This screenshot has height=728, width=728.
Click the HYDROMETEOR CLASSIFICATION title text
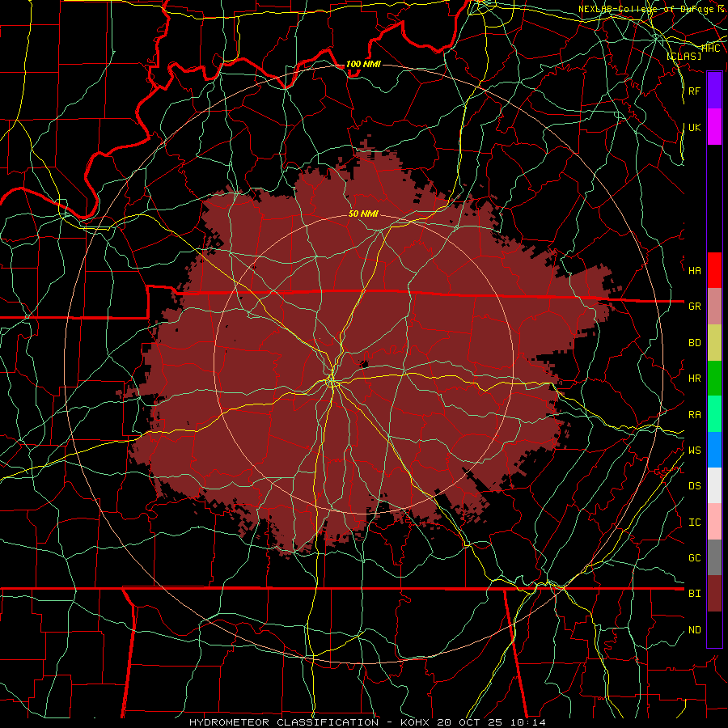pyautogui.click(x=284, y=722)
